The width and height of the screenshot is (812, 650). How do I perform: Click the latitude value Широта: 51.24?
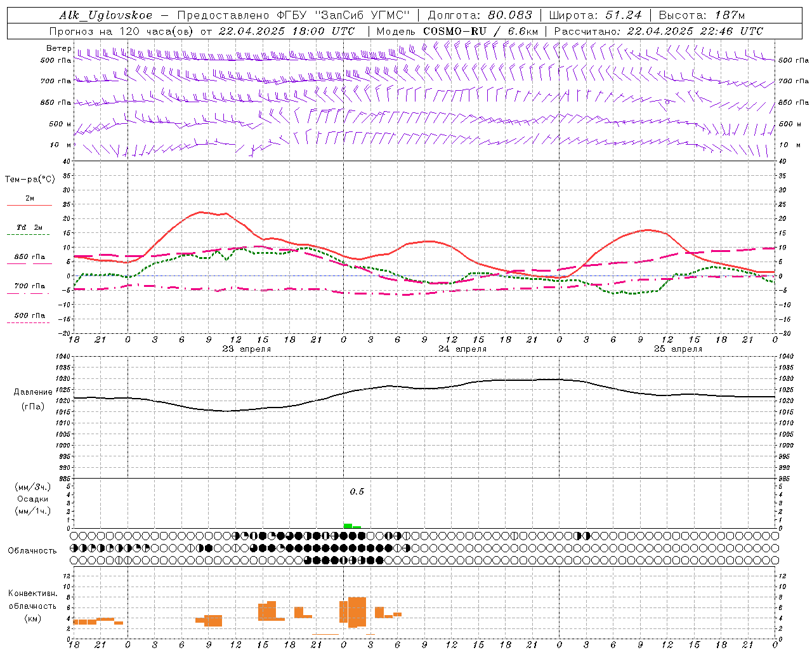click(x=594, y=15)
